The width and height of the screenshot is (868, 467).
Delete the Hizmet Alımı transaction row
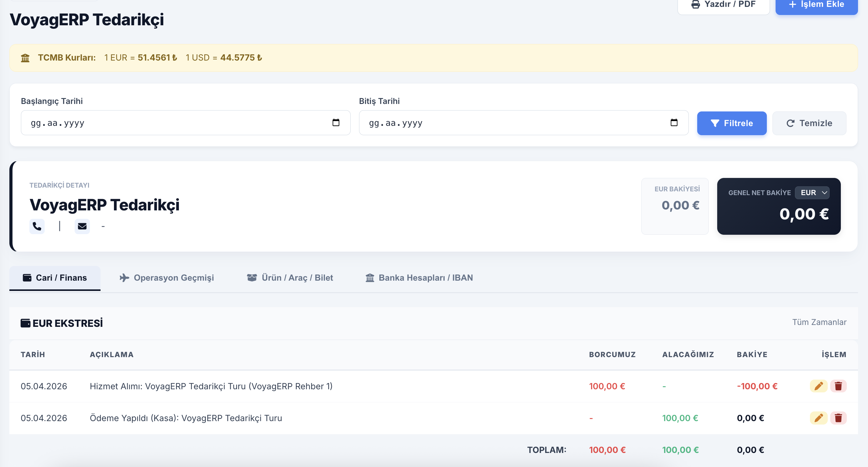838,386
